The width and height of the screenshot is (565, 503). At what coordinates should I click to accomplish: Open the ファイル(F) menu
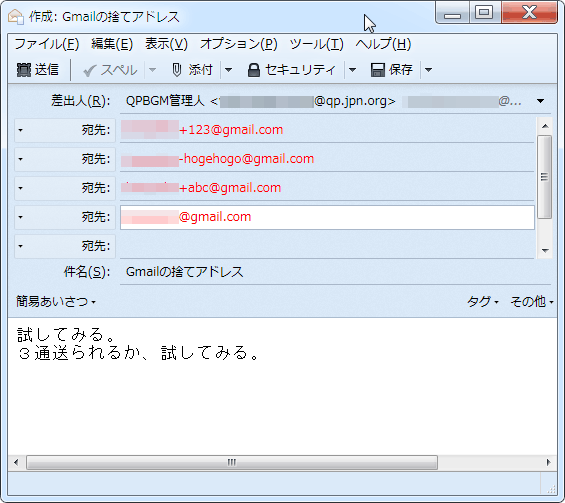point(46,44)
